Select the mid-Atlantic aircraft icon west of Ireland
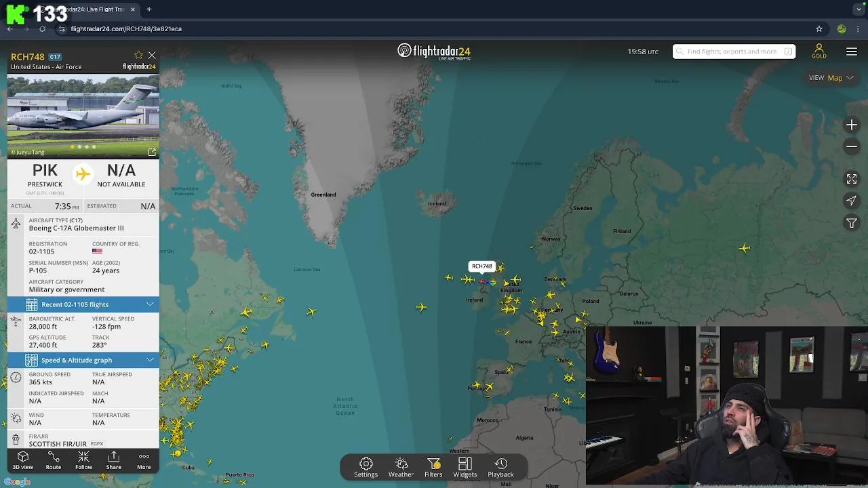This screenshot has height=488, width=868. tap(421, 307)
